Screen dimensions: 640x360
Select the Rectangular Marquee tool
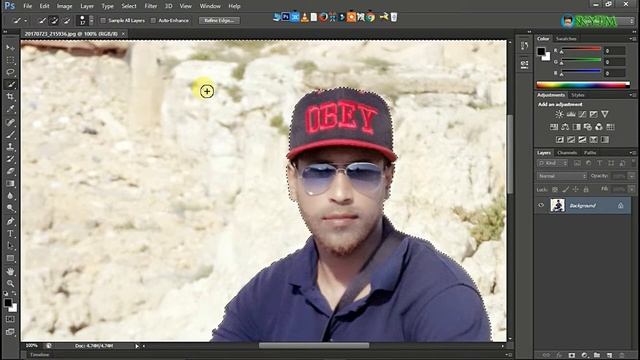(x=10, y=60)
